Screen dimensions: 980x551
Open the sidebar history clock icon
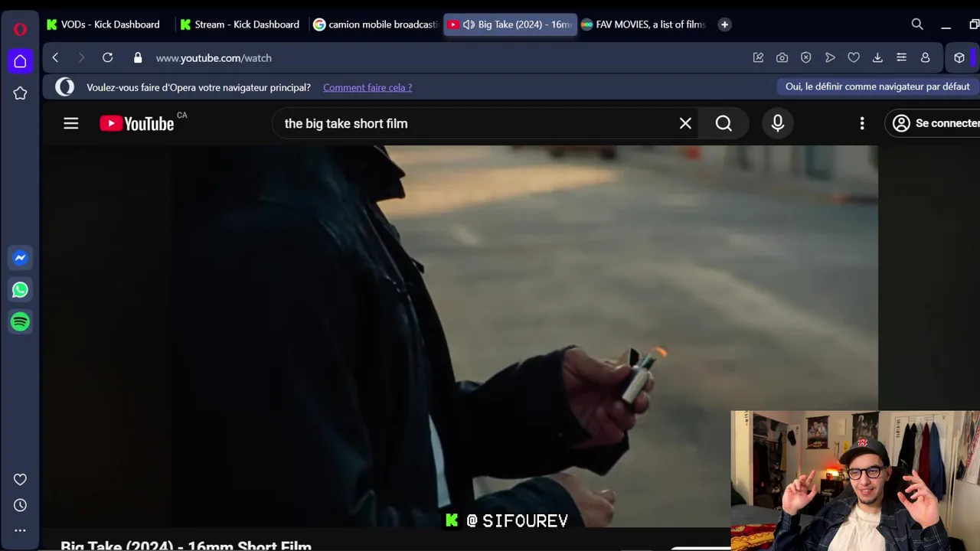pyautogui.click(x=20, y=505)
